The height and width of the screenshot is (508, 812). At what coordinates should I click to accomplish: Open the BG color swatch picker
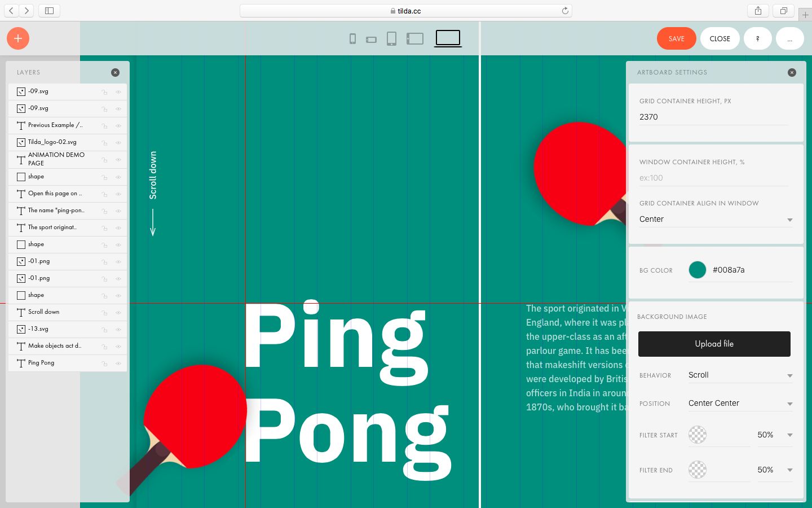698,270
